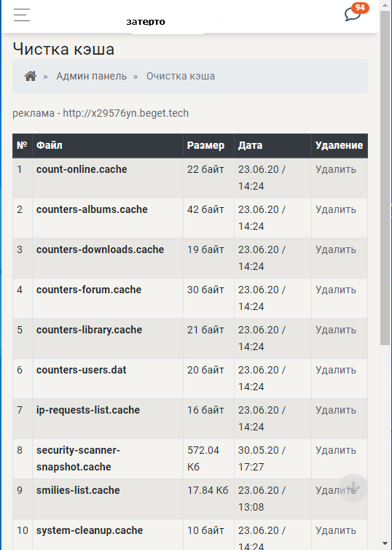This screenshot has width=392, height=550.
Task: Click Удалить for counters-downloads.cache
Action: coord(336,249)
